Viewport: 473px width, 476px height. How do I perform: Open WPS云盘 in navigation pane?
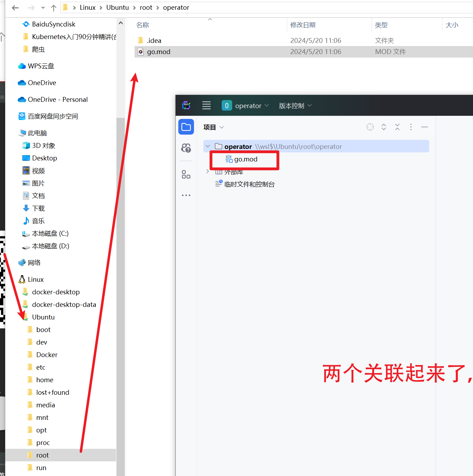point(36,66)
